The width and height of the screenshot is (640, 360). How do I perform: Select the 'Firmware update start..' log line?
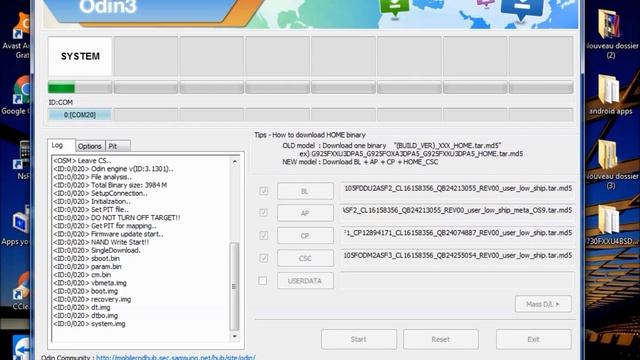point(108,234)
